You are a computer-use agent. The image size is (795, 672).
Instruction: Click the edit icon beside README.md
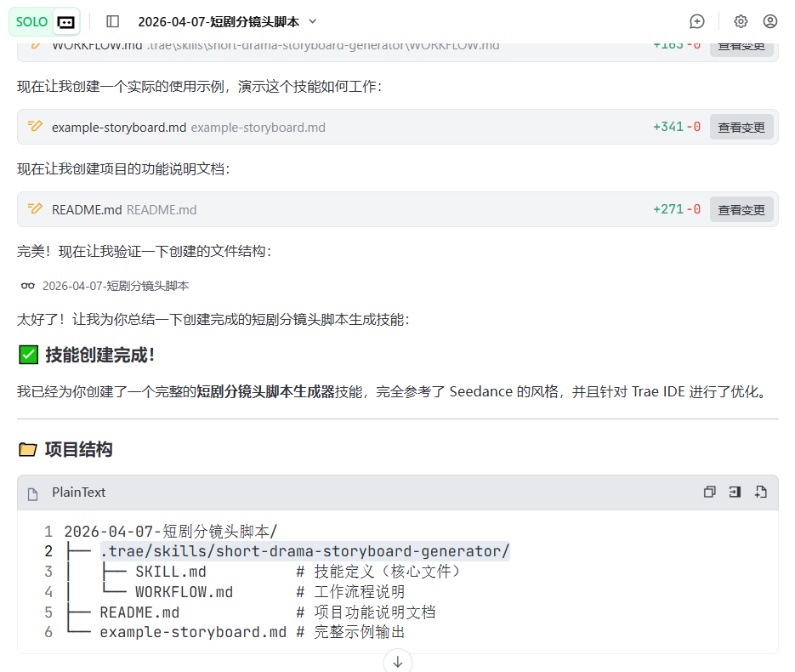35,209
